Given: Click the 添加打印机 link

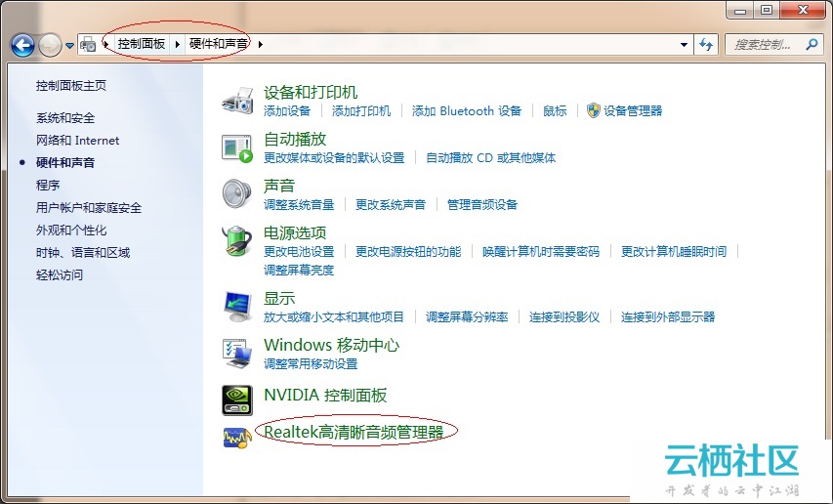Looking at the screenshot, I should [x=361, y=111].
